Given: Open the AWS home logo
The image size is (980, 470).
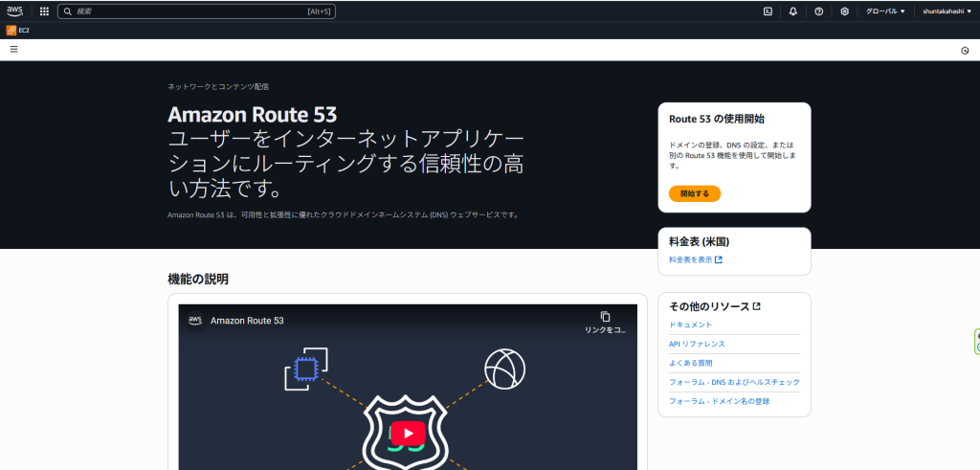Looking at the screenshot, I should tap(14, 11).
